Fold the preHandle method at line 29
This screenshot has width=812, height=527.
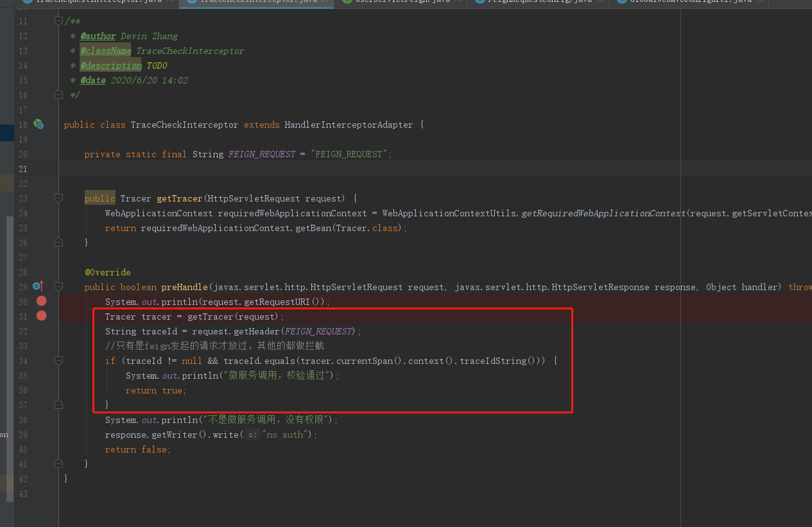(x=58, y=287)
